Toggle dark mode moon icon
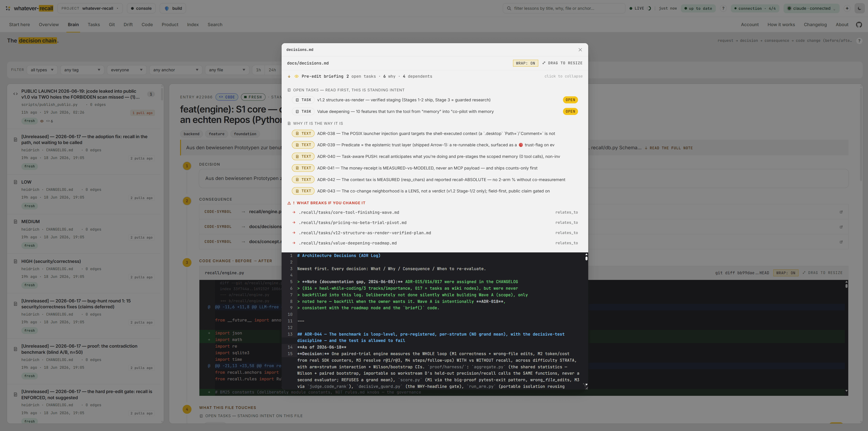Viewport: 868px width, 431px height. pos(860,8)
